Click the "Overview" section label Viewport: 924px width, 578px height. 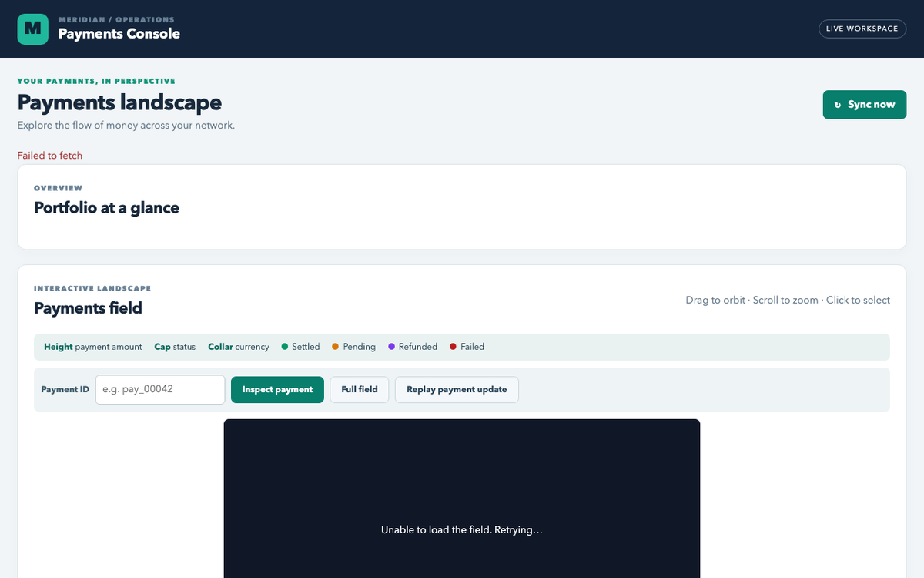[59, 188]
